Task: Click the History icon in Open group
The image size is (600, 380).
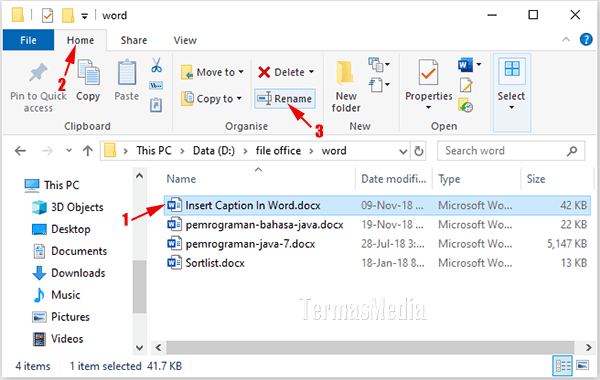Action: tap(466, 105)
